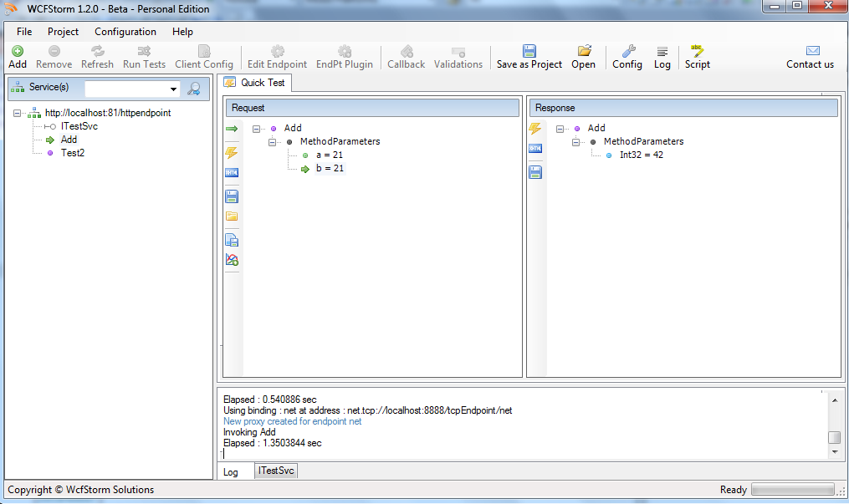Select the ITestSvc tree item
The height and width of the screenshot is (504, 849).
tap(79, 126)
